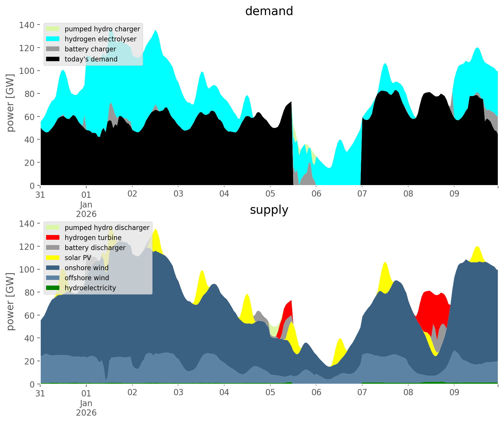The width and height of the screenshot is (504, 423).
Task: Click the onshore wind legend color box
Action: (53, 268)
